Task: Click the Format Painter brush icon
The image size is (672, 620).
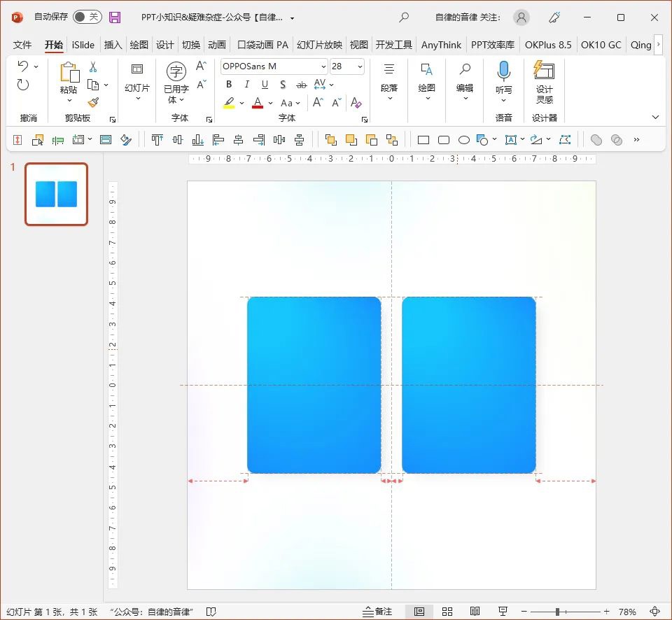Action: pos(93,103)
